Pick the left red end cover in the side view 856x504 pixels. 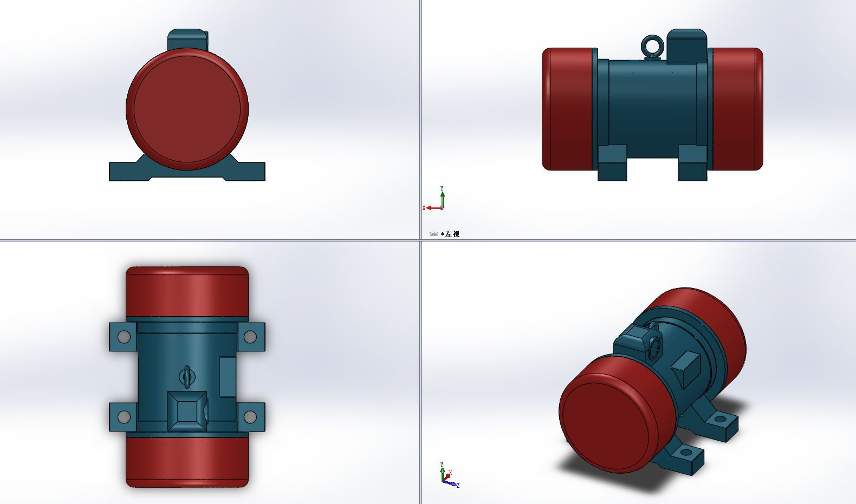pos(567,109)
